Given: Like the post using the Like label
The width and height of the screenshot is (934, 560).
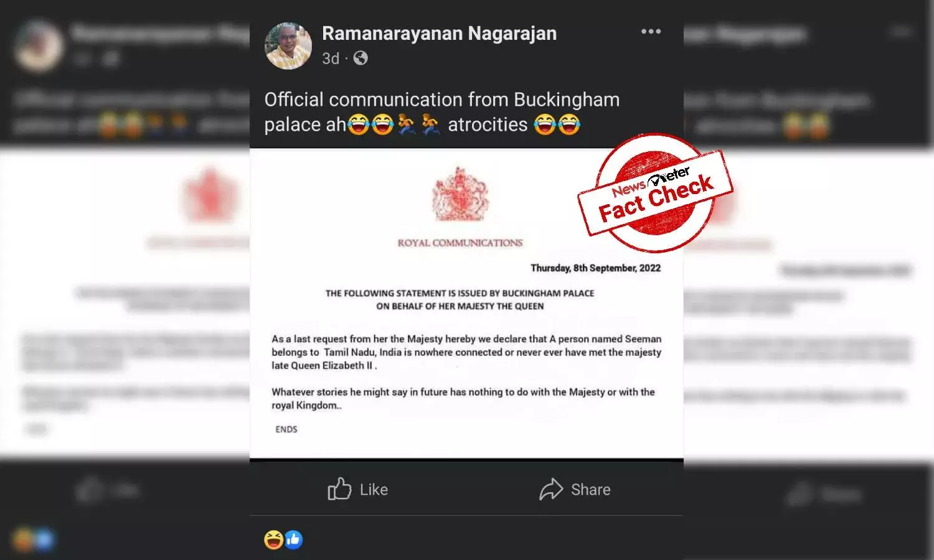Looking at the screenshot, I should pos(374,490).
